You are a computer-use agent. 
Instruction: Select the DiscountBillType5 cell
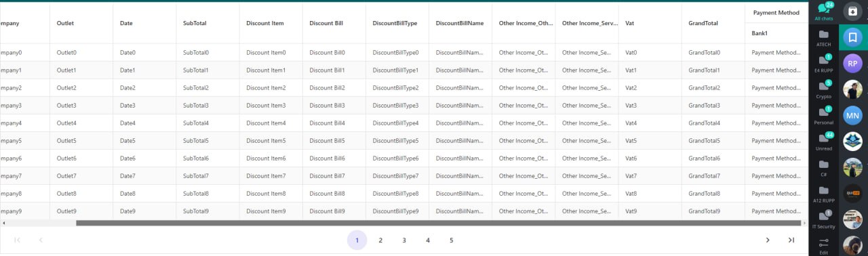pos(397,140)
